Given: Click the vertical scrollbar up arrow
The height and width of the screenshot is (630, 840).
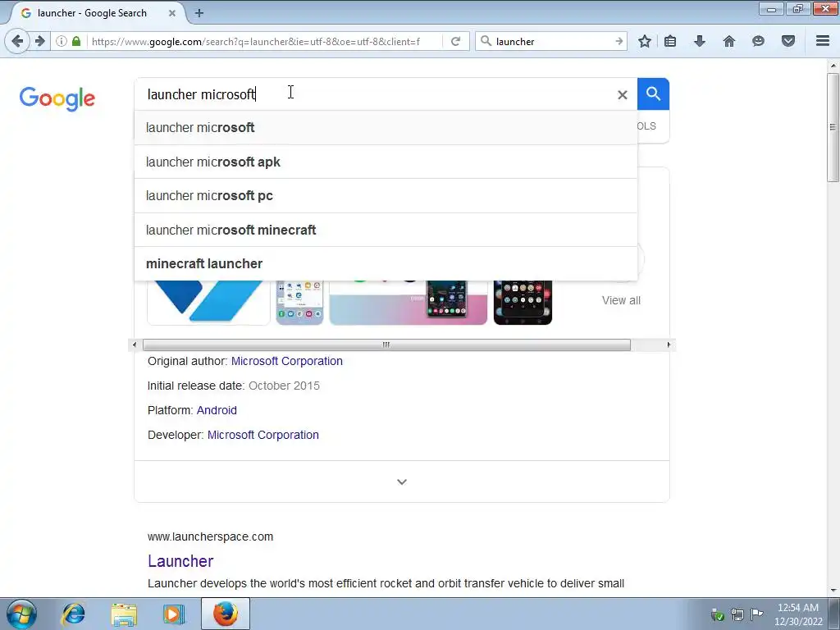Looking at the screenshot, I should (833, 66).
